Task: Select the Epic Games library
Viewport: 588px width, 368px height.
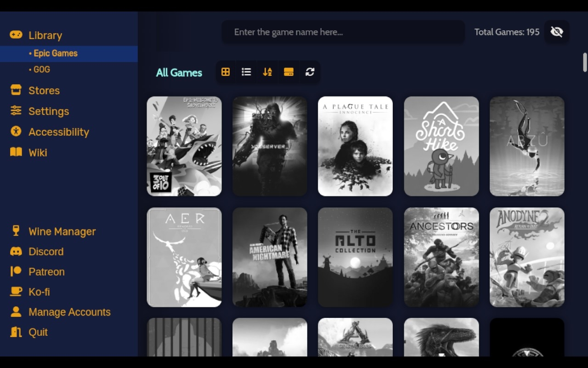Action: pyautogui.click(x=69, y=53)
